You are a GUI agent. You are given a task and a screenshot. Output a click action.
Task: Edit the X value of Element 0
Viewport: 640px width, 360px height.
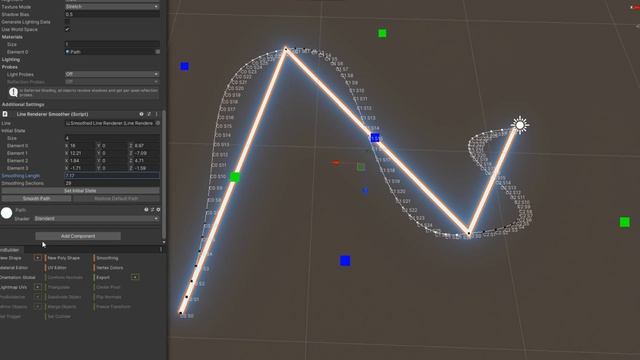point(82,146)
